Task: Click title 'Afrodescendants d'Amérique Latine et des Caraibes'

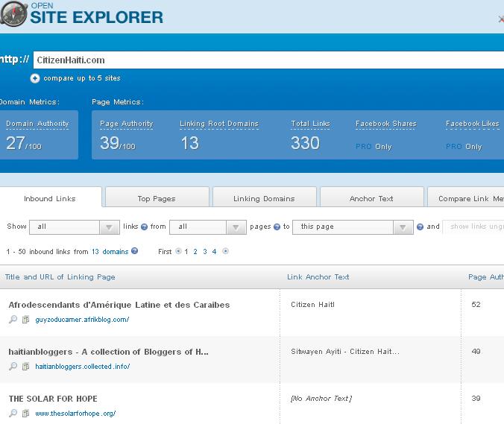Action: coord(119,305)
